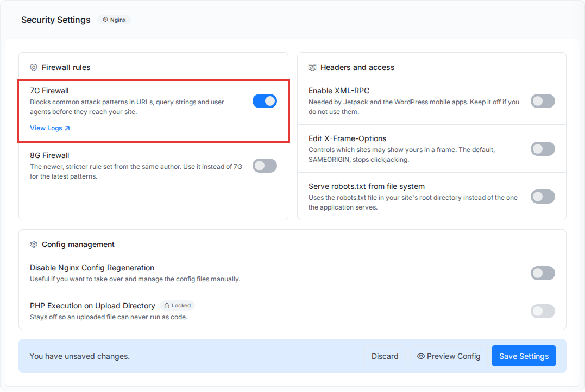Enable the 8G Firewall toggle
The image size is (585, 392).
click(265, 166)
